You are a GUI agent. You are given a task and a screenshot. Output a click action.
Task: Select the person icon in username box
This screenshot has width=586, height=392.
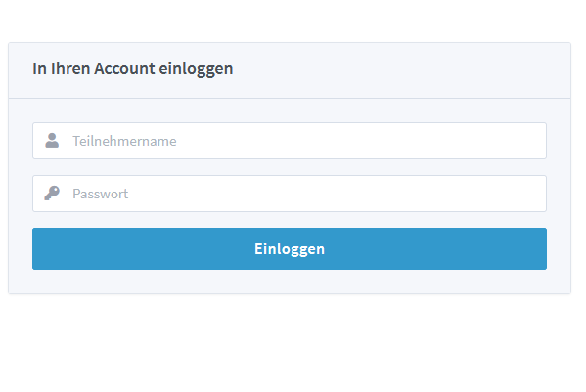[x=52, y=141]
